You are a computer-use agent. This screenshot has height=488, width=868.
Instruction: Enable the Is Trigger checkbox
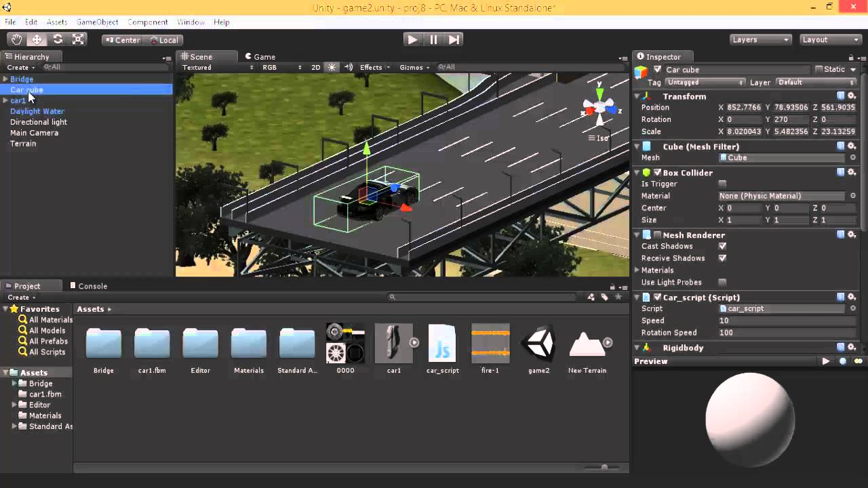(722, 184)
